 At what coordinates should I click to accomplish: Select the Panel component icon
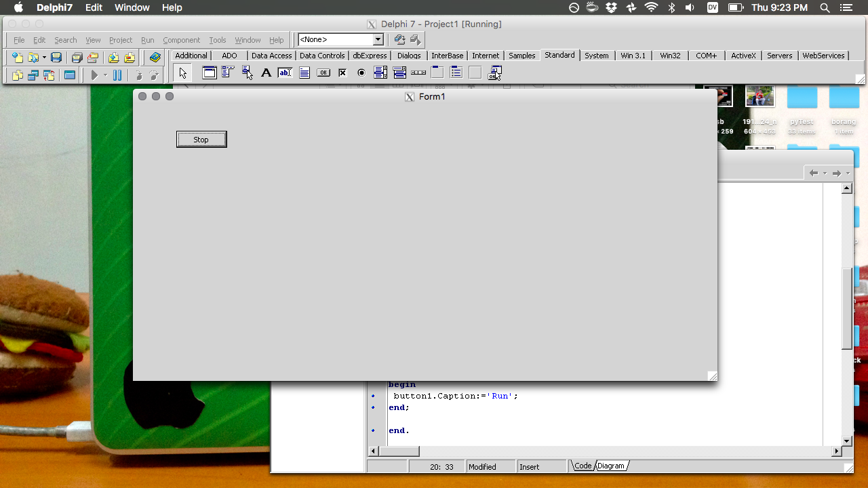pos(475,73)
